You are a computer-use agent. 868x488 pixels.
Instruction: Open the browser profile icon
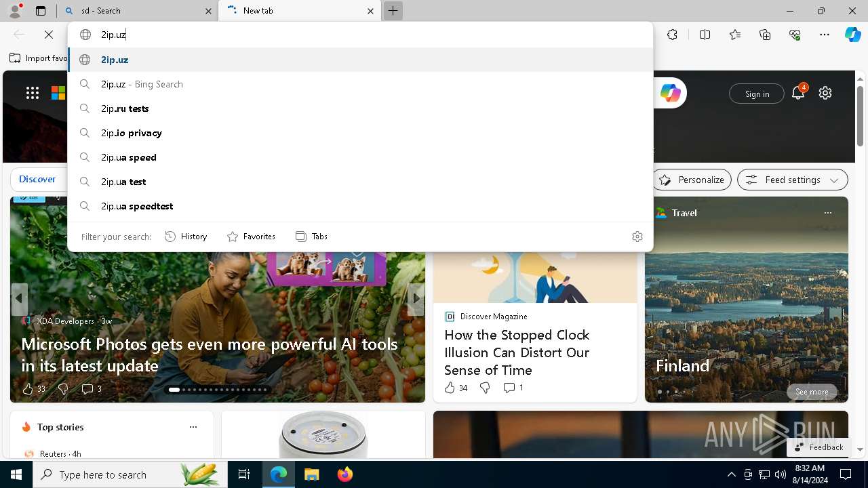[15, 10]
